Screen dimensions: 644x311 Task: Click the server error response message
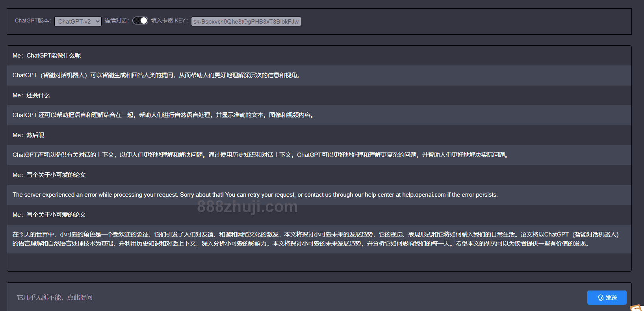[319, 195]
